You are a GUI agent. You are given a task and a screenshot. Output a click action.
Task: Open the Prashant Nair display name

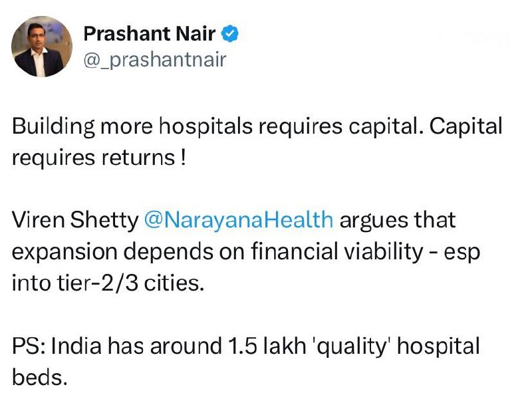[149, 33]
